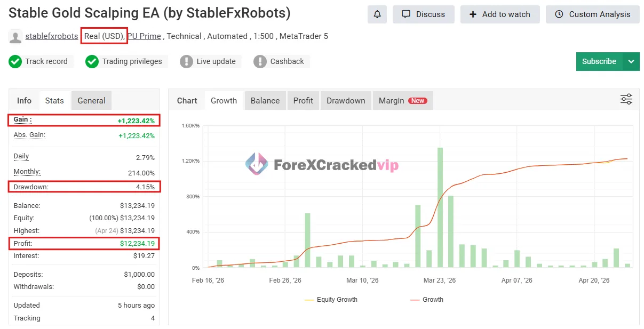
Task: Select the Stats tab
Action: point(54,100)
